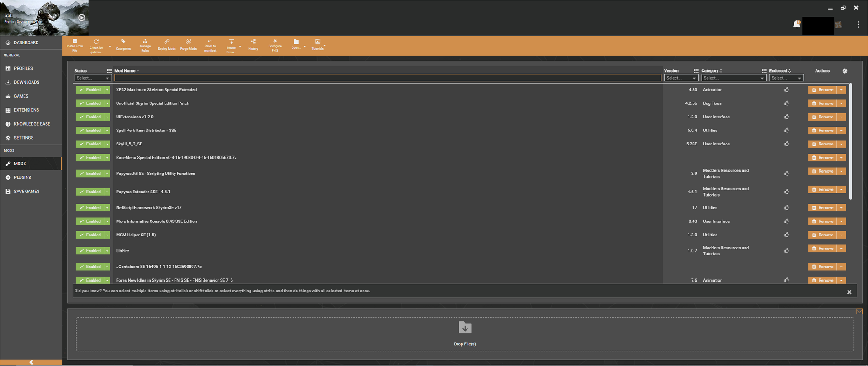Click the Configure FNIS toolbar icon
The width and height of the screenshot is (868, 366).
click(x=275, y=46)
